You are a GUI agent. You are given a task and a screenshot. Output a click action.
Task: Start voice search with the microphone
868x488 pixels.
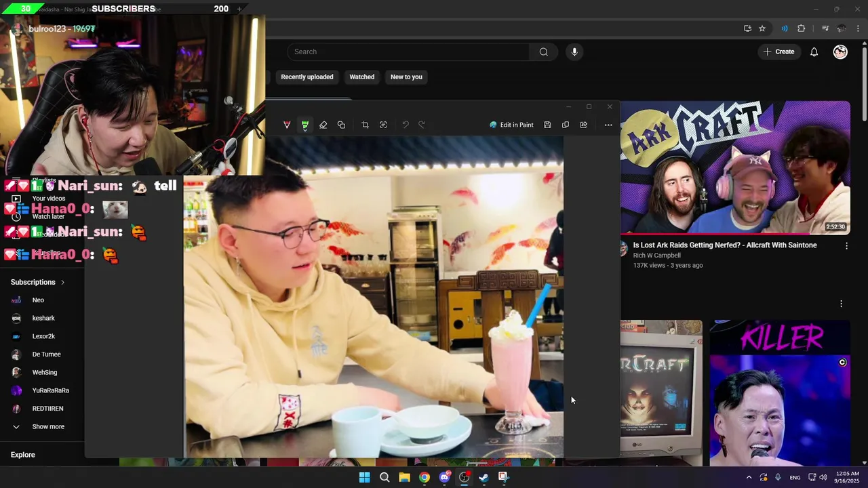[574, 52]
